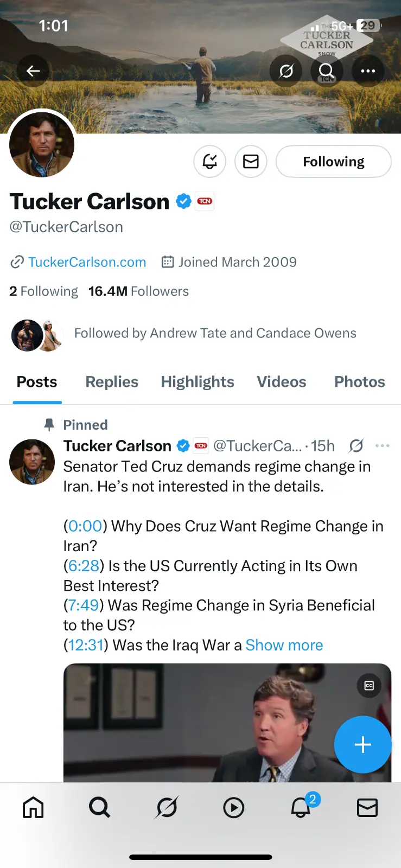Toggle the Following button
Screen dimensions: 401x868
coord(333,162)
